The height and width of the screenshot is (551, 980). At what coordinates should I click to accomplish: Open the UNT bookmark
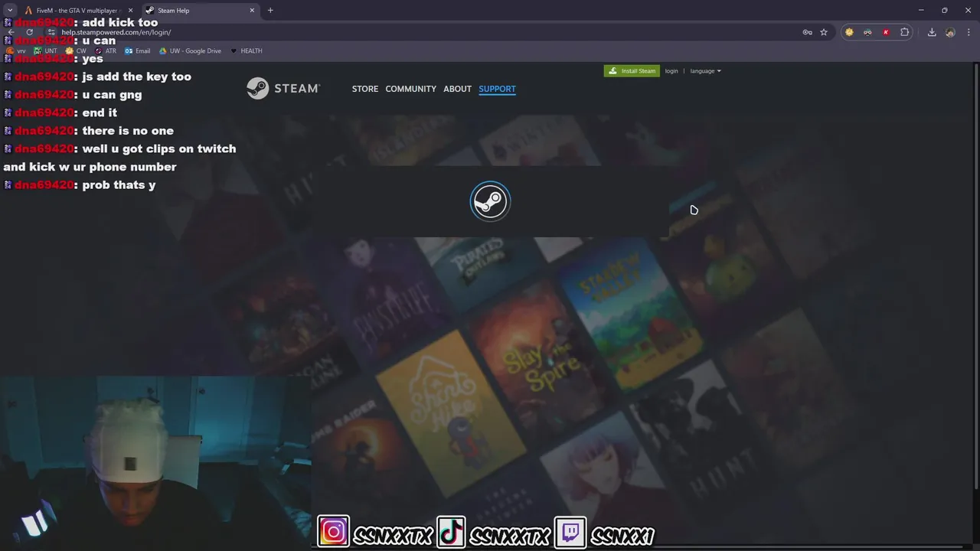[x=45, y=51]
